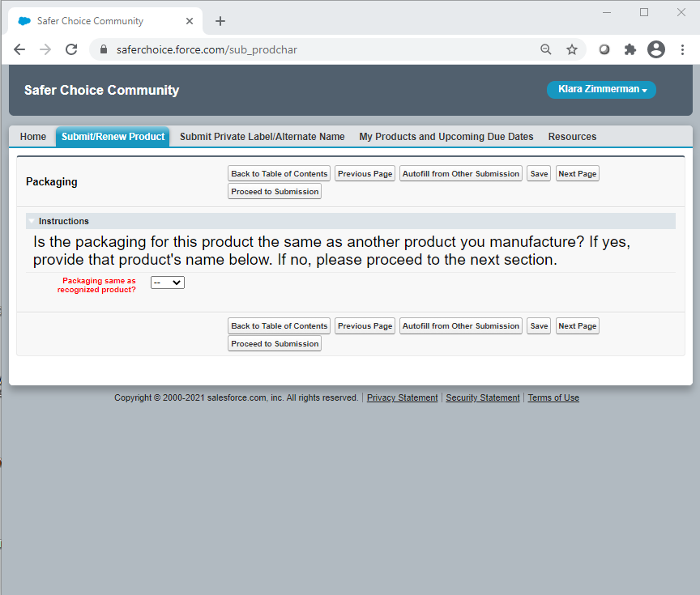Open My Products and Upcoming Due Dates tab
700x595 pixels.
[446, 137]
